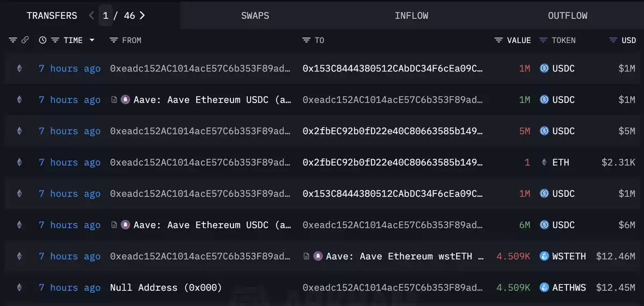Click Aave logo icon in second row
Screen dimensions: 644x306
click(126, 99)
